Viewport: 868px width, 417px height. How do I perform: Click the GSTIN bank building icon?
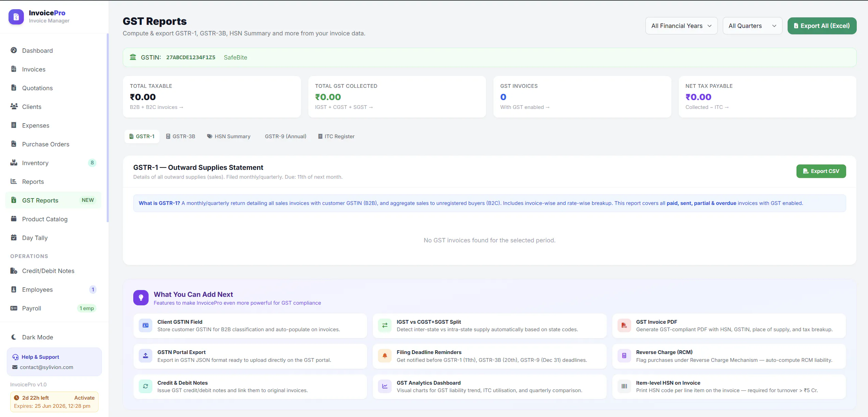[133, 57]
